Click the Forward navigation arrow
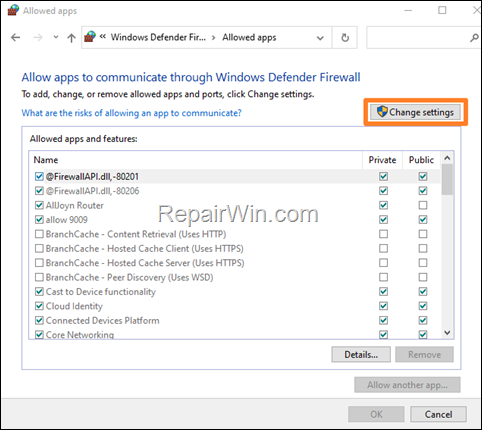 [38, 38]
